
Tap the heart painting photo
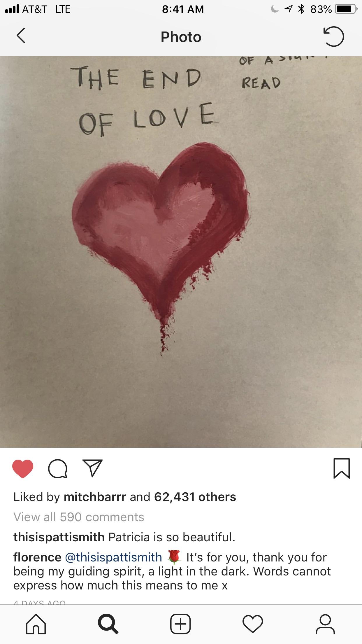tap(181, 251)
